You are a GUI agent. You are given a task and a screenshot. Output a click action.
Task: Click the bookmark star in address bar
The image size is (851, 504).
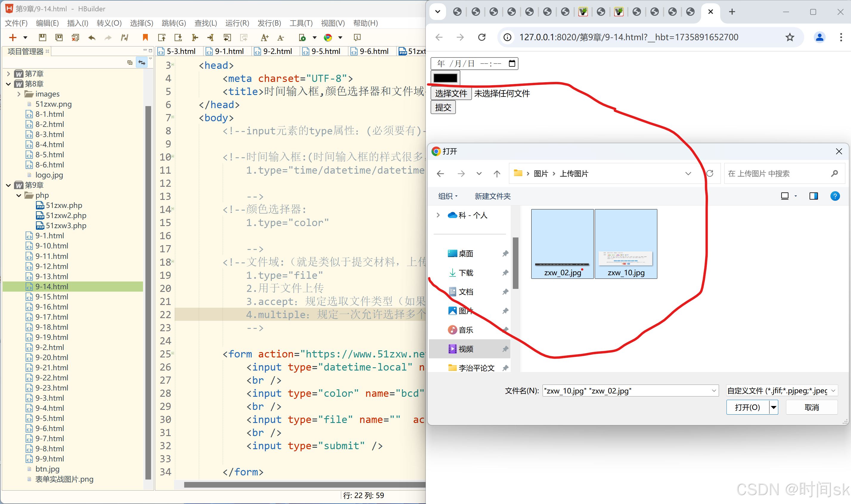[x=790, y=37]
